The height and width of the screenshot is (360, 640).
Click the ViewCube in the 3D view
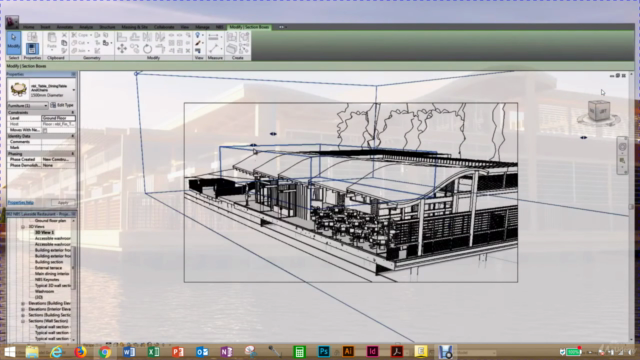tap(599, 111)
